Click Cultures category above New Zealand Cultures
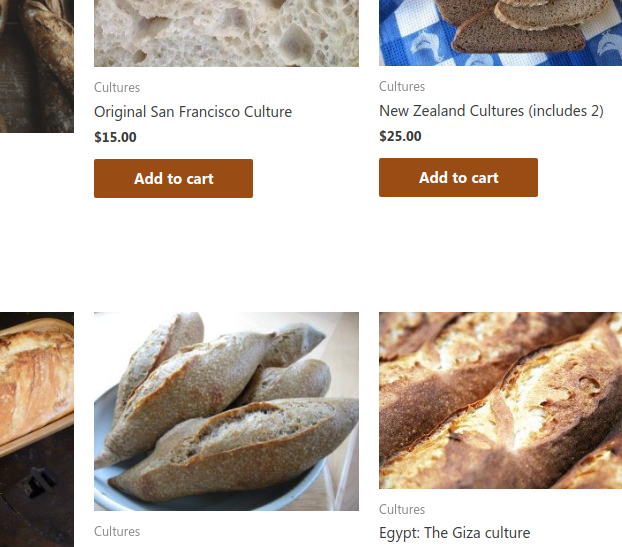622x547 pixels. pos(402,86)
